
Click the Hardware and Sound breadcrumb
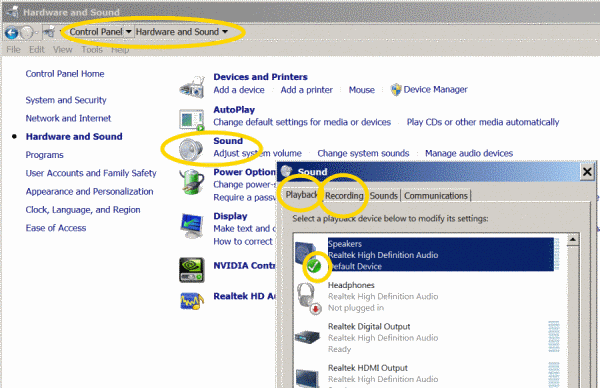click(x=177, y=32)
